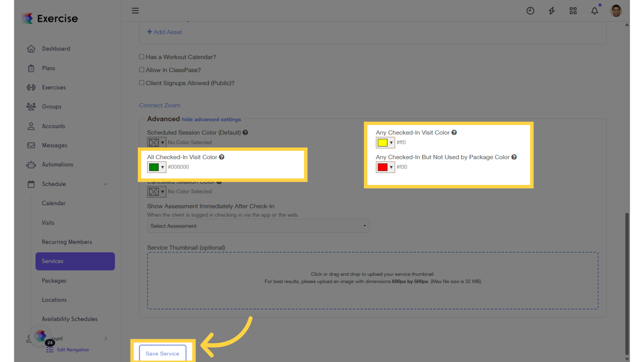The width and height of the screenshot is (644, 362).
Task: Click the empty Scheduled Session color swatch
Action: click(x=154, y=142)
